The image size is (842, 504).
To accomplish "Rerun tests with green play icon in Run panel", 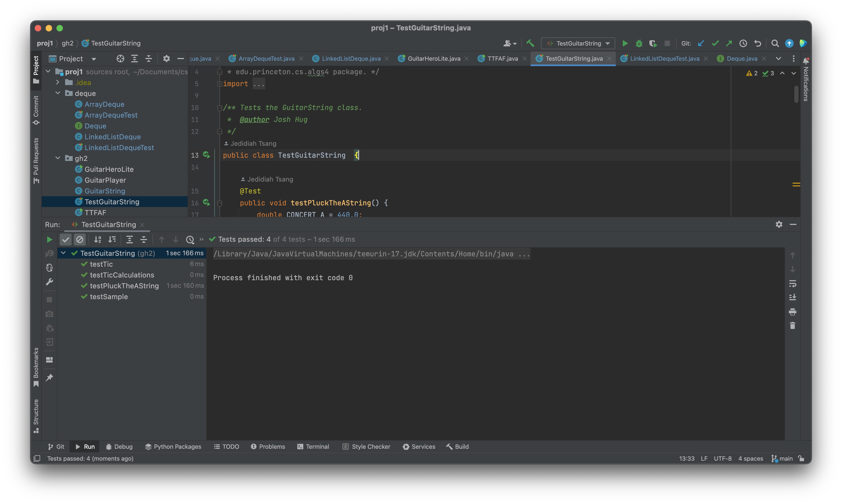I will tap(49, 240).
